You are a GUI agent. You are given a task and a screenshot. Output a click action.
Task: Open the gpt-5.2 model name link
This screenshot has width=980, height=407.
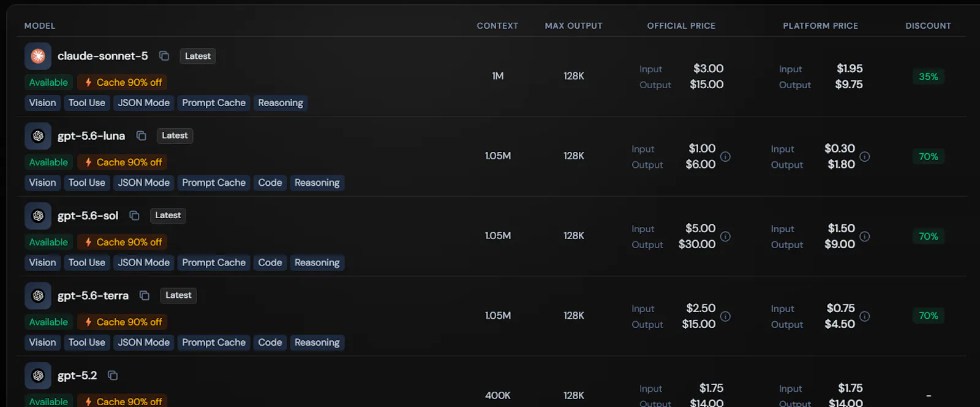77,375
